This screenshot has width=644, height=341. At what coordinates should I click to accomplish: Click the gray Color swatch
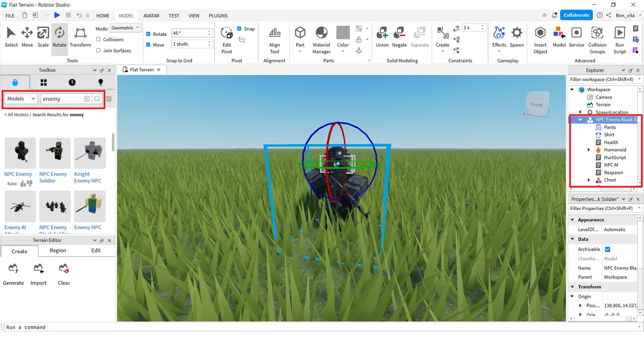pos(343,33)
